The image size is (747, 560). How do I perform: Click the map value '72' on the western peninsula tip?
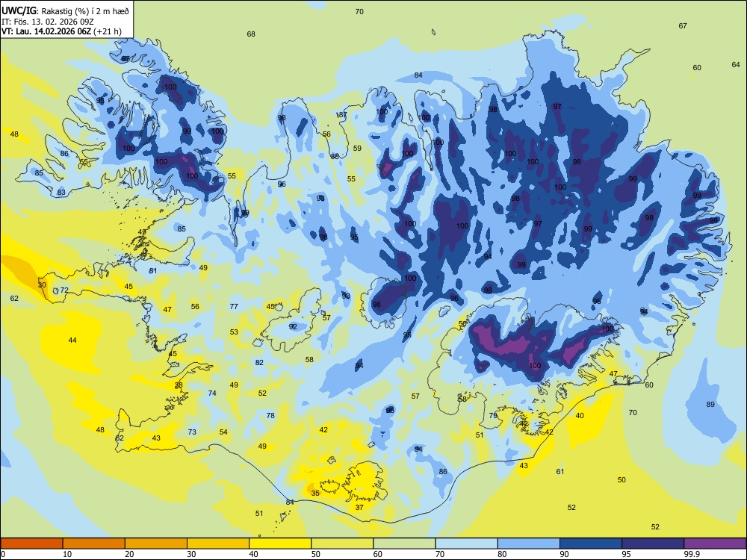(x=64, y=290)
